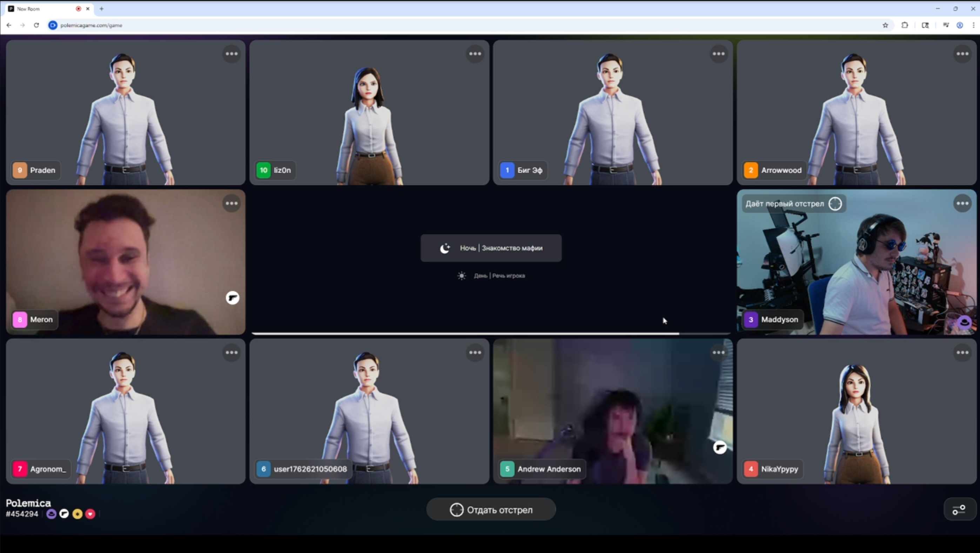Click the phase timer progress bar
Screen dimensions: 980x553
pos(491,333)
